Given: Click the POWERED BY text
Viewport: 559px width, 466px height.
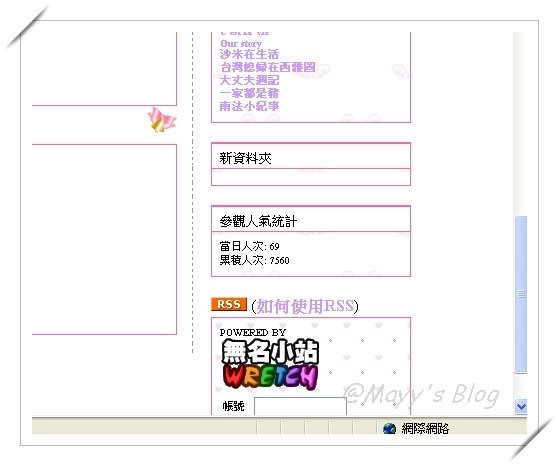Looking at the screenshot, I should 253,332.
